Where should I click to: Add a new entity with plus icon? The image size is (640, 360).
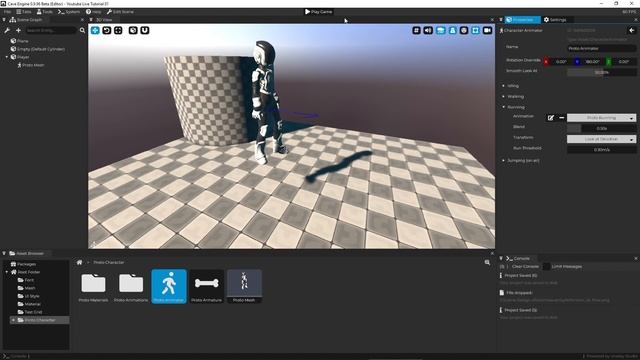[18, 30]
